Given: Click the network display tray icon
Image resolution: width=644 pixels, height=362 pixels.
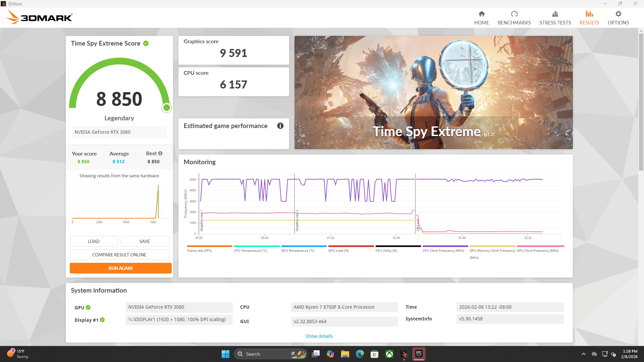Looking at the screenshot, I should 605,354.
